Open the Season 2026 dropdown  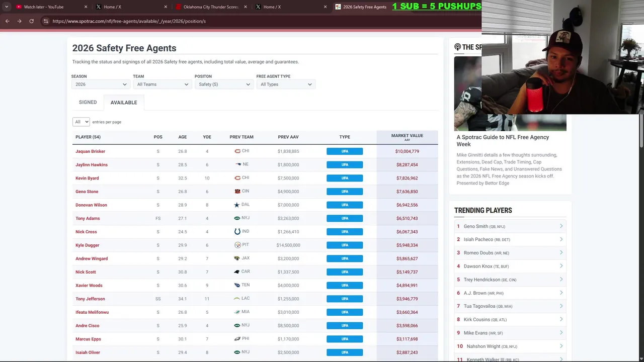101,84
